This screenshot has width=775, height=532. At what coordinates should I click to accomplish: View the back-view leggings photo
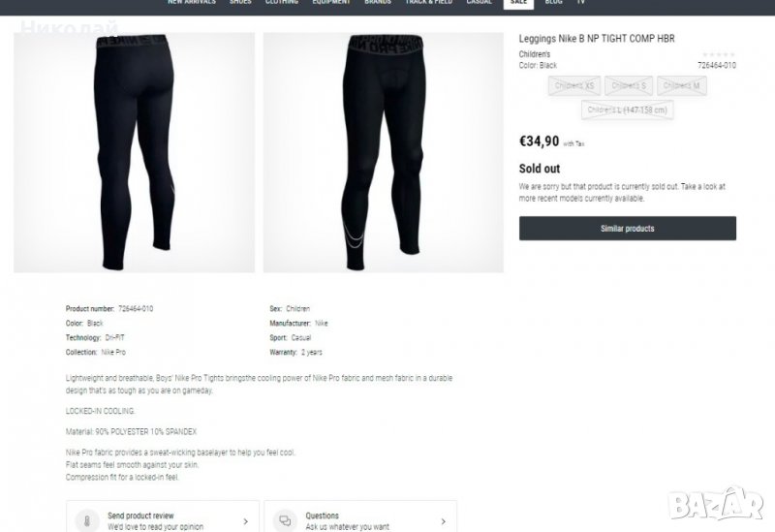[x=134, y=152]
